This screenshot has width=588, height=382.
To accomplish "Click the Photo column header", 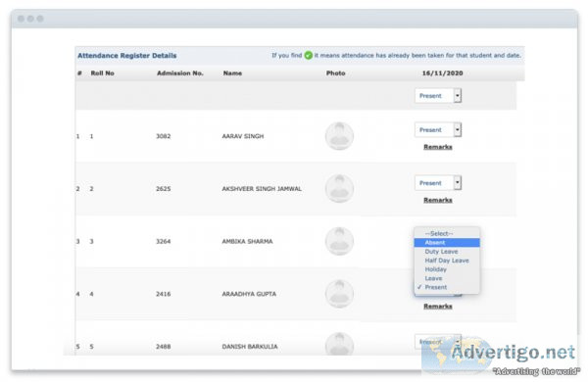I will click(335, 73).
